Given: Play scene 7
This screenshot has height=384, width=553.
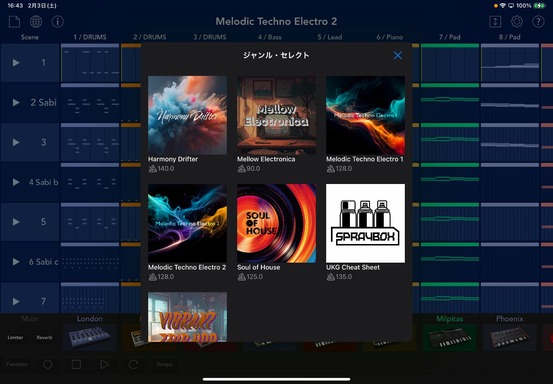Looking at the screenshot, I should (16, 301).
